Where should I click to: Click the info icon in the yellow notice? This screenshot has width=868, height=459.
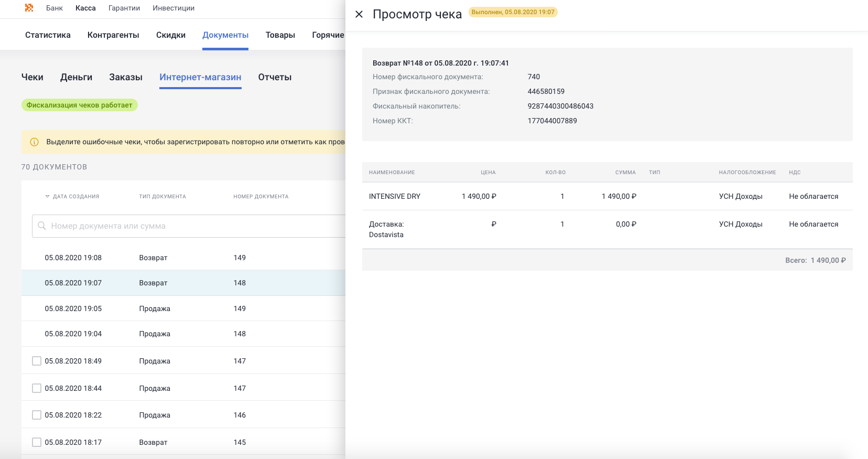tap(35, 142)
